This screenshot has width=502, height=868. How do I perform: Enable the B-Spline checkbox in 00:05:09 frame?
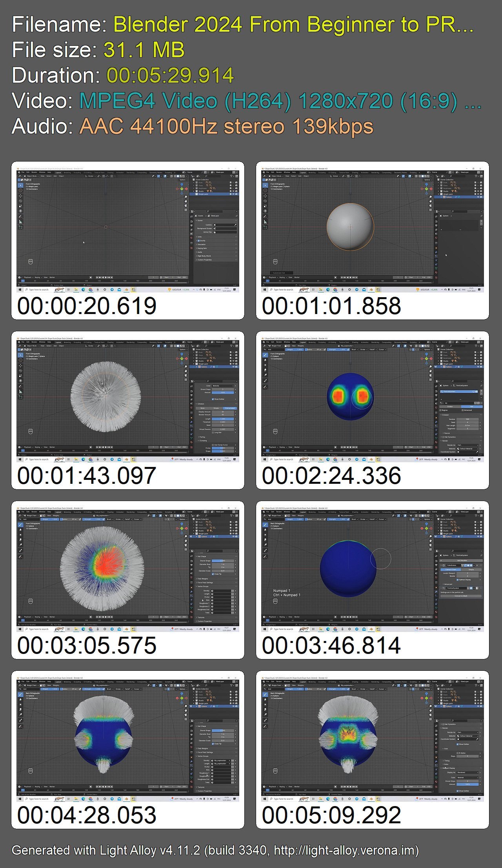point(457,753)
